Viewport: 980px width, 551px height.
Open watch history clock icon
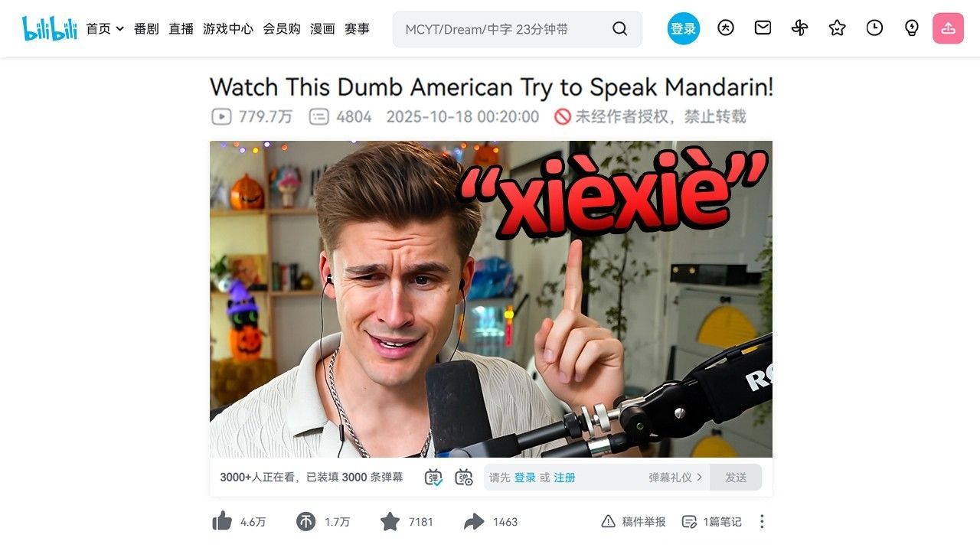pyautogui.click(x=874, y=28)
